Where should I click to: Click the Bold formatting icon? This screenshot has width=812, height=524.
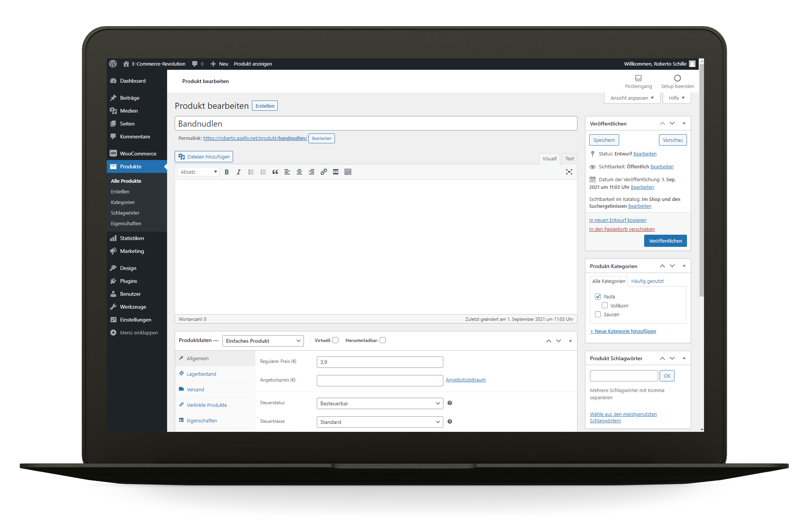pos(227,172)
